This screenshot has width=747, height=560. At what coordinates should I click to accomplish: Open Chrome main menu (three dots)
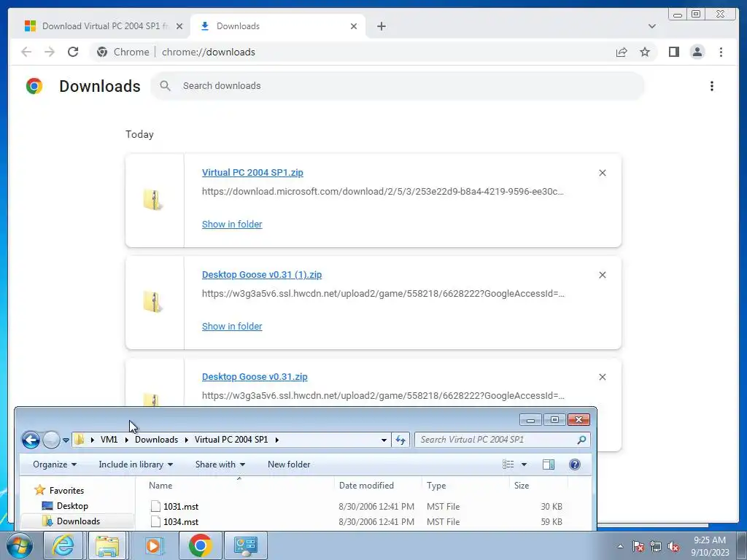point(721,52)
